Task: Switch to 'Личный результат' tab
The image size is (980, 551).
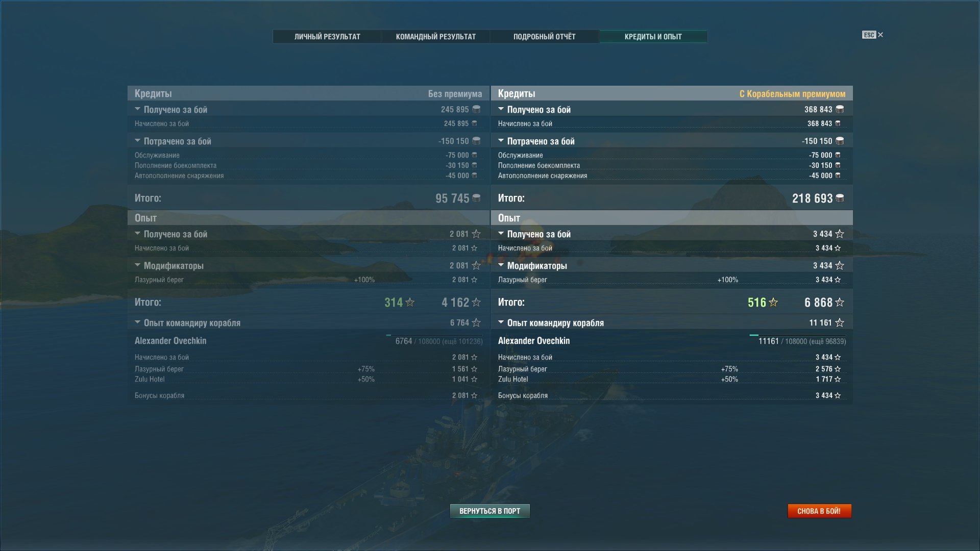Action: click(x=327, y=36)
